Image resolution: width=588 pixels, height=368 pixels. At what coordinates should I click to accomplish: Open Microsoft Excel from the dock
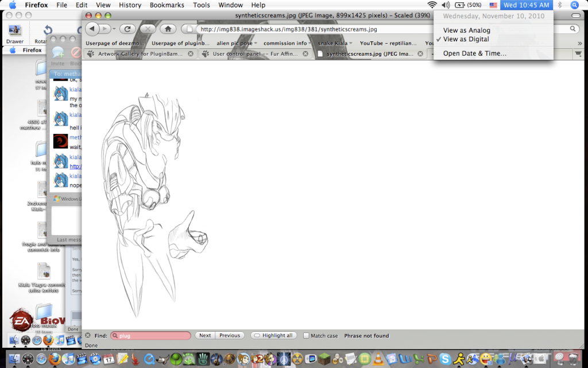point(419,359)
